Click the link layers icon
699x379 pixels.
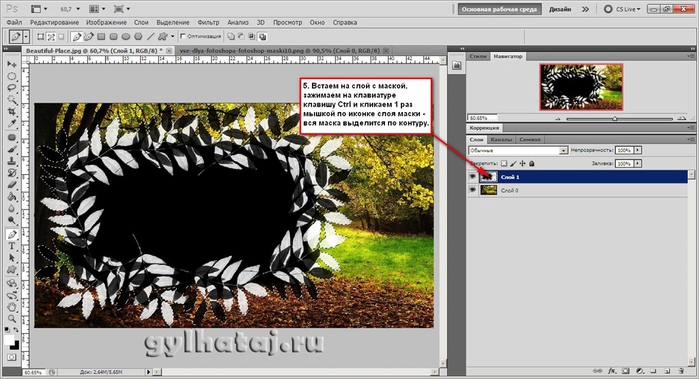point(598,371)
